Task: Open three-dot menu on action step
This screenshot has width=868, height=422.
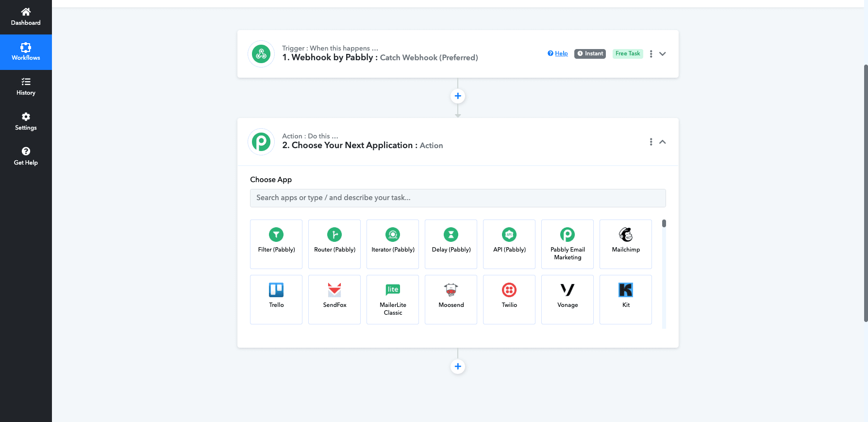Action: (x=651, y=142)
